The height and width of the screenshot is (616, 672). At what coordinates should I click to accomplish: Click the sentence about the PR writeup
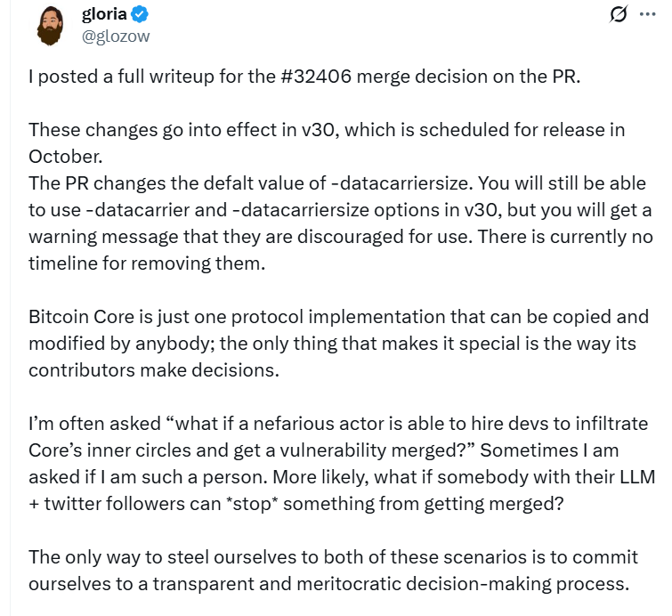tap(304, 77)
